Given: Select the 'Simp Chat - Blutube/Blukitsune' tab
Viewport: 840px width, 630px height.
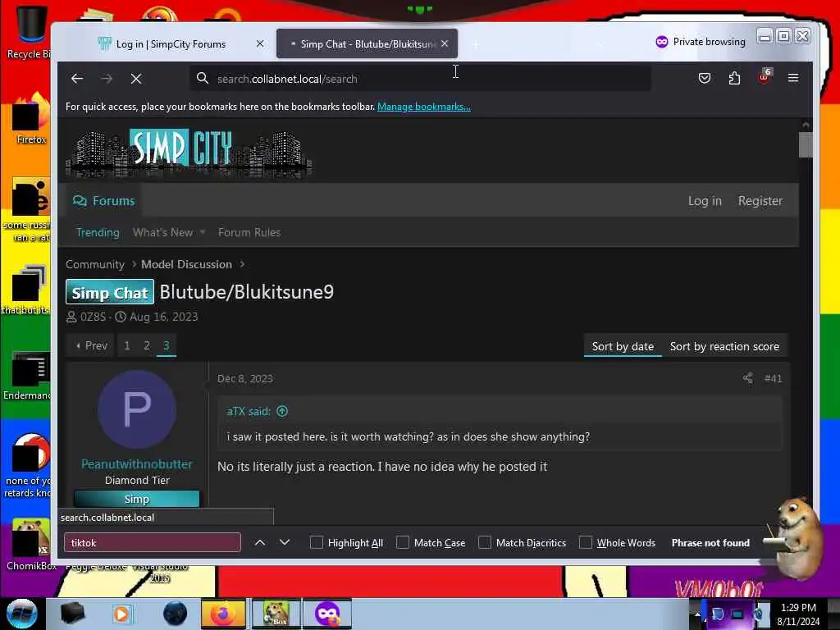Looking at the screenshot, I should (x=367, y=44).
